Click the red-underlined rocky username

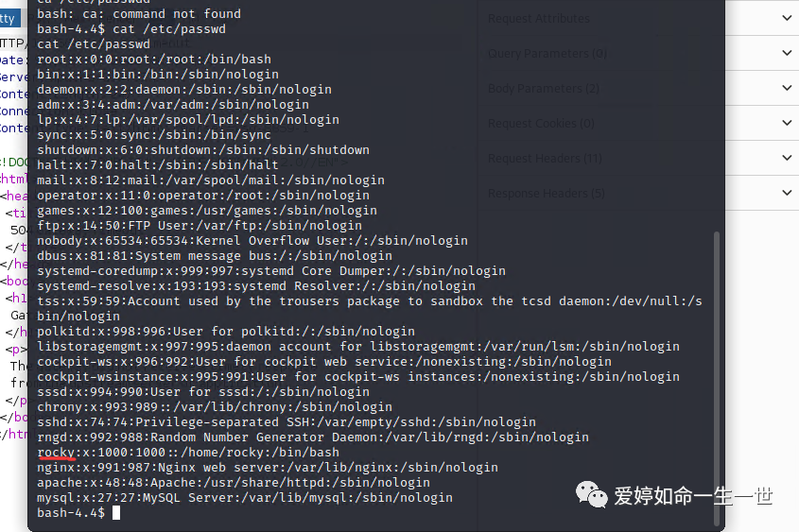click(56, 452)
